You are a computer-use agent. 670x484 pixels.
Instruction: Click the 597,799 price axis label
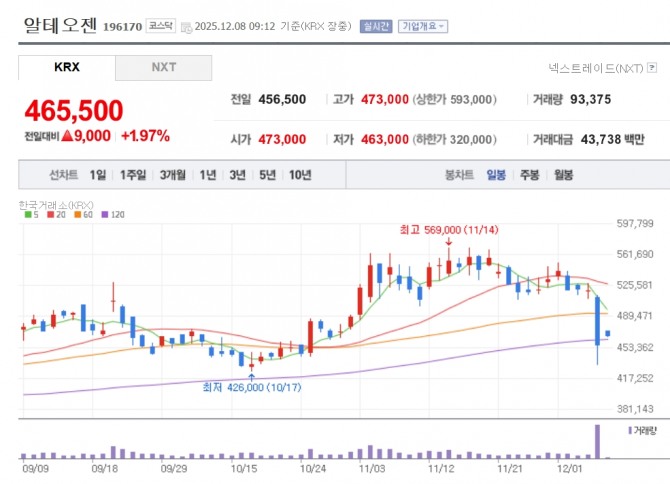635,223
